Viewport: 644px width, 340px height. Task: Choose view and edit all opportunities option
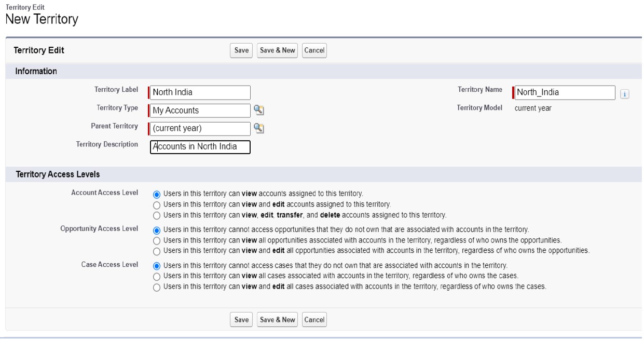(156, 250)
